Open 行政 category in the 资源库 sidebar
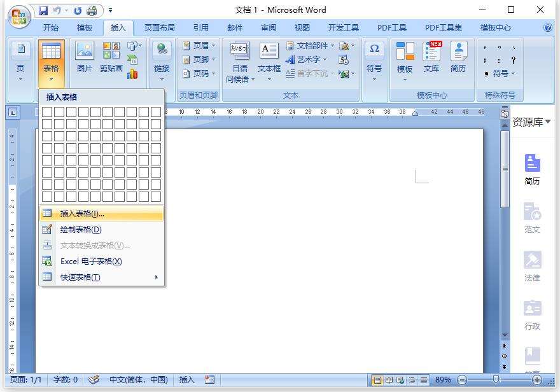This screenshot has width=560, height=392. 532,314
